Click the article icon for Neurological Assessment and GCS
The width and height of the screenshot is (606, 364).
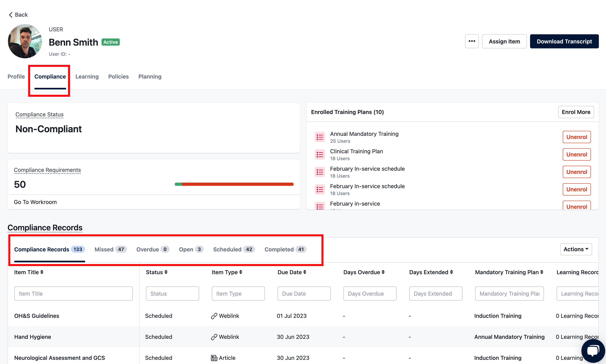214,358
